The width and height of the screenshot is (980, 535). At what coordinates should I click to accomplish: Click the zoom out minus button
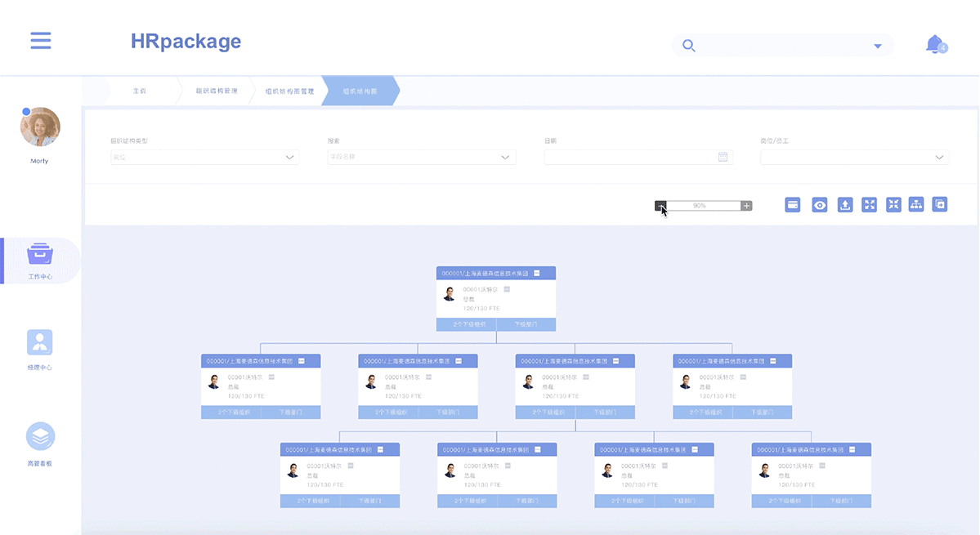point(660,206)
